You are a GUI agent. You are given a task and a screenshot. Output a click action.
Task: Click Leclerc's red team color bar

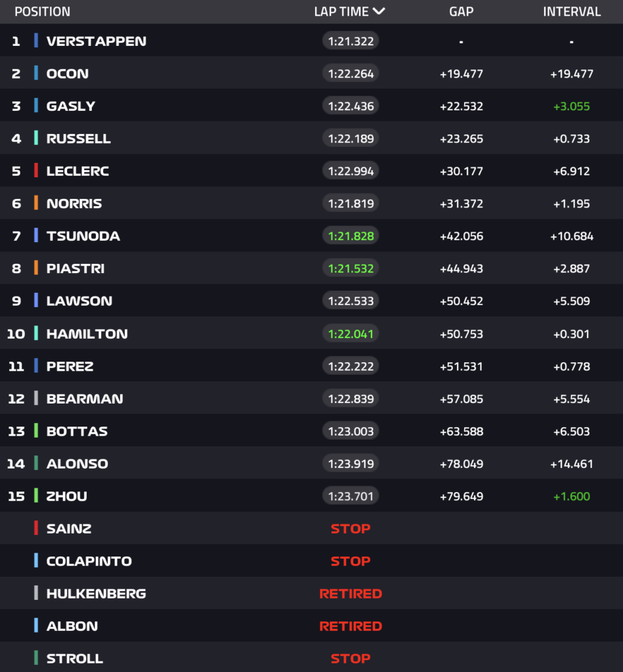coord(36,171)
